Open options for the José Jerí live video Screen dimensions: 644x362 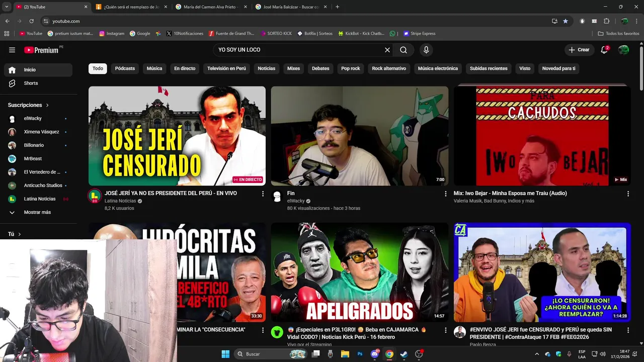(x=263, y=194)
